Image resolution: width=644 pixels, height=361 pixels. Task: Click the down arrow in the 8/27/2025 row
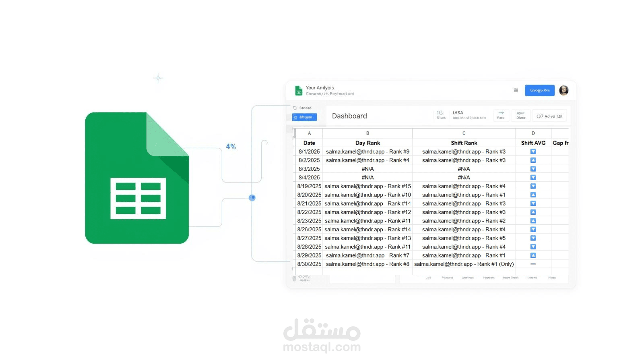point(533,238)
